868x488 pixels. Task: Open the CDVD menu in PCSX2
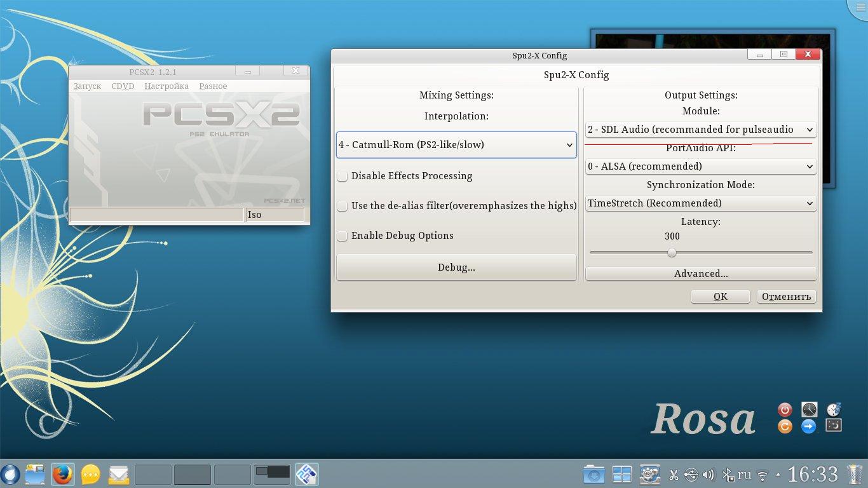(123, 86)
